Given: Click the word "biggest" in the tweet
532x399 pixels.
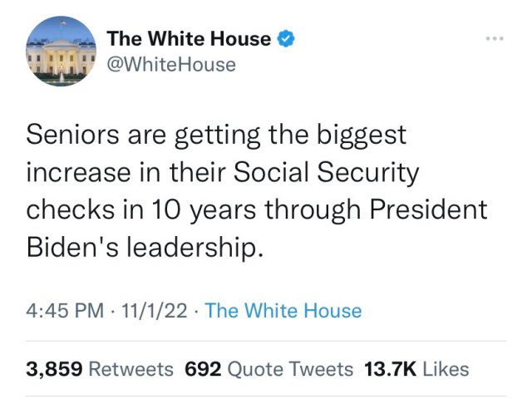Looking at the screenshot, I should 363,134.
